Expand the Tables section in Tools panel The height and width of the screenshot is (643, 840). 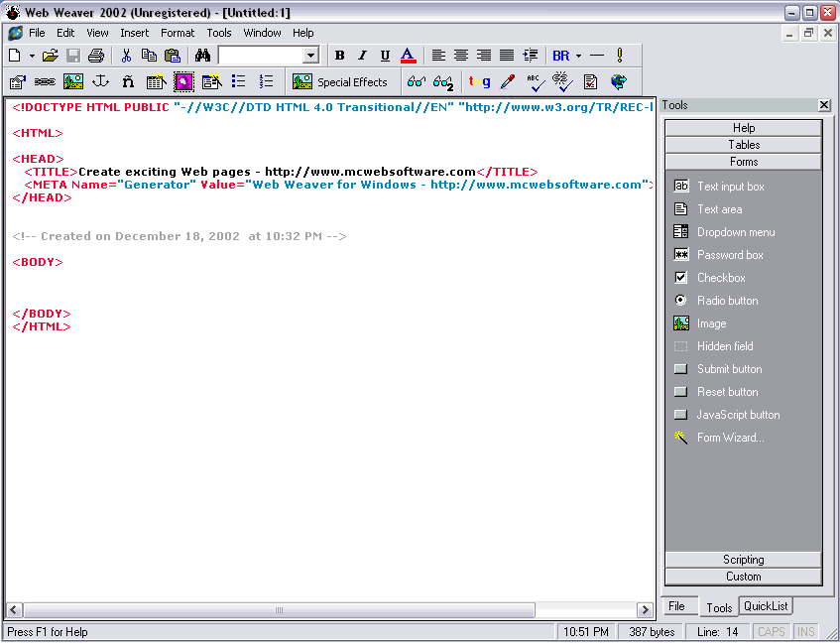click(744, 145)
